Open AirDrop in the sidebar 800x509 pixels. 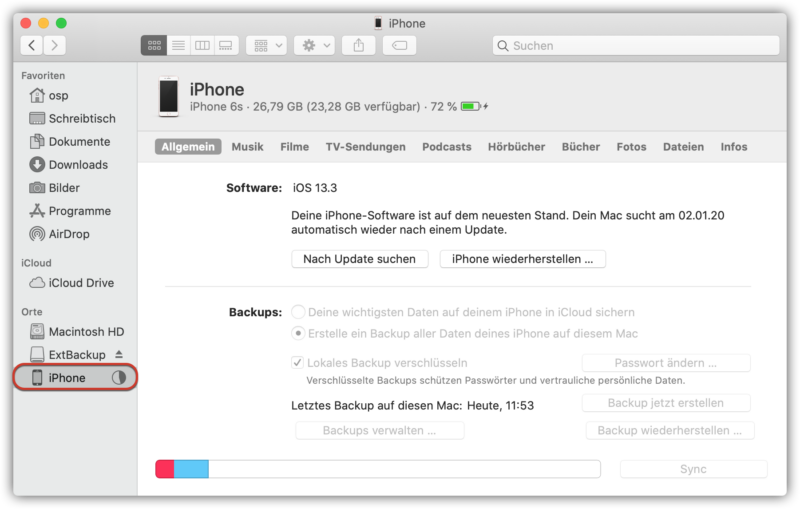pyautogui.click(x=76, y=234)
